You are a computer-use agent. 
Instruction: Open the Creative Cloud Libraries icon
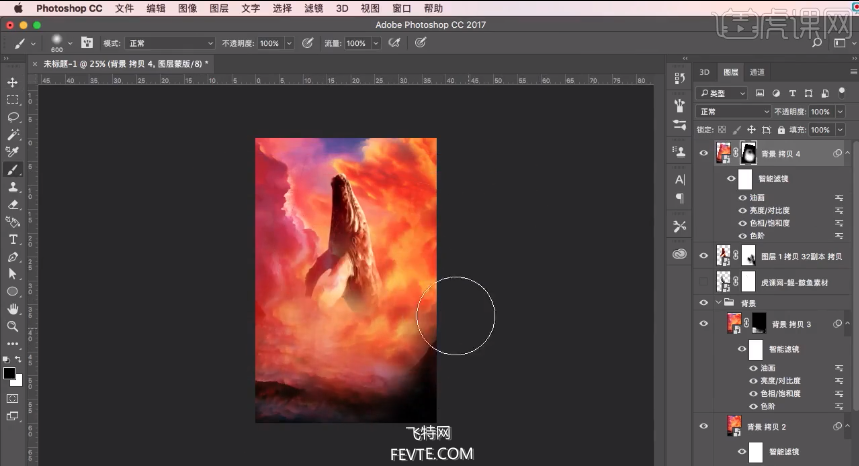(680, 254)
